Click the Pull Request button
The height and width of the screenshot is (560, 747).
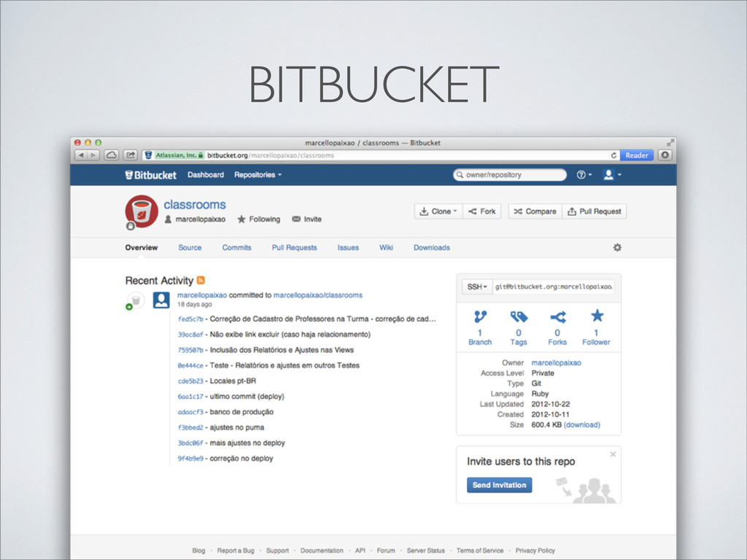coord(595,211)
